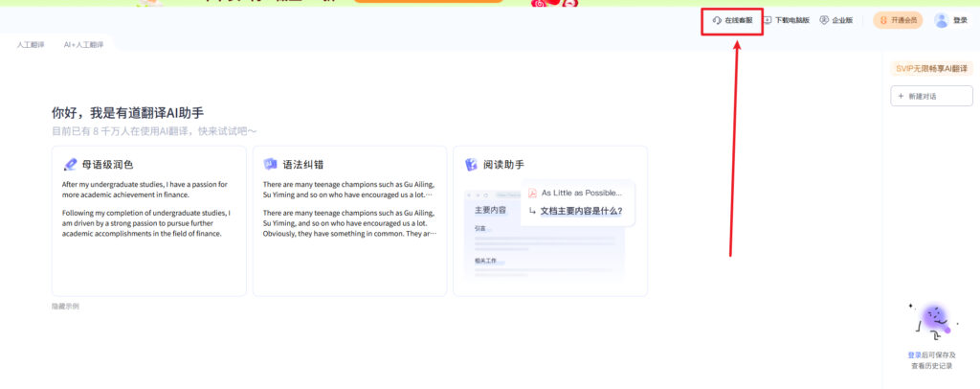This screenshot has height=389, width=980.
Task: Click the 企业版 enterprise icon
Action: coord(824,20)
